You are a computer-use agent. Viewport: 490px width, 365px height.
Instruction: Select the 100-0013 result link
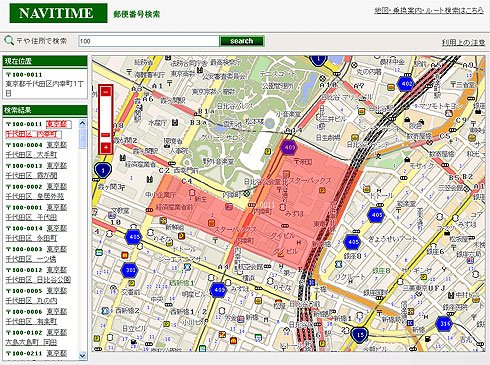click(37, 170)
